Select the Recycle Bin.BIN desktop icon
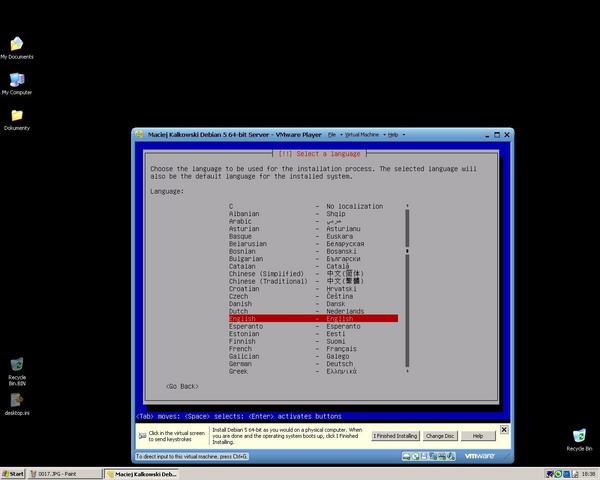The image size is (600, 480). [17, 371]
